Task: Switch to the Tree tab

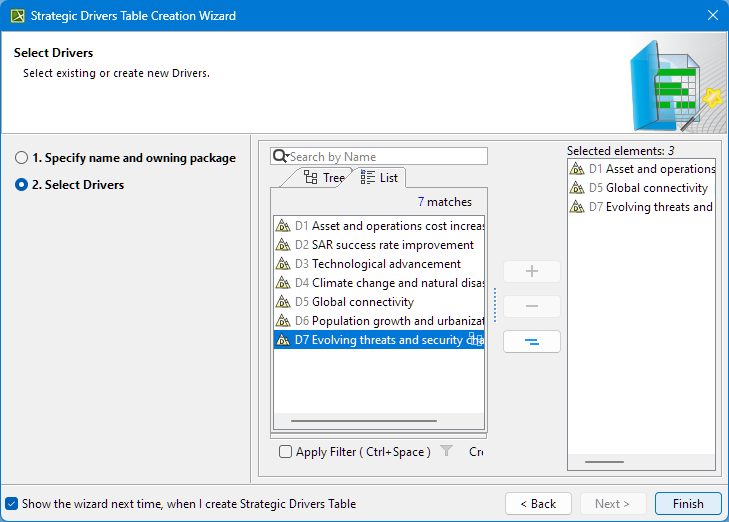Action: pos(323,178)
